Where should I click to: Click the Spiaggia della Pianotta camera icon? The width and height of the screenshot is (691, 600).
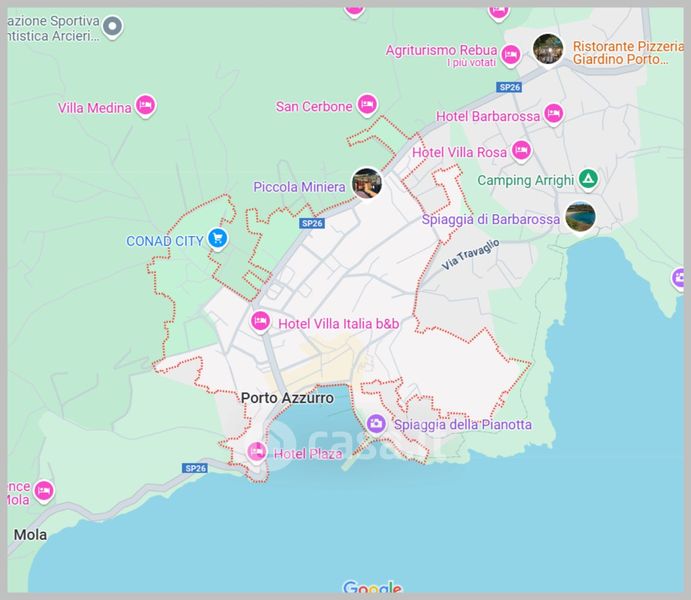[376, 423]
